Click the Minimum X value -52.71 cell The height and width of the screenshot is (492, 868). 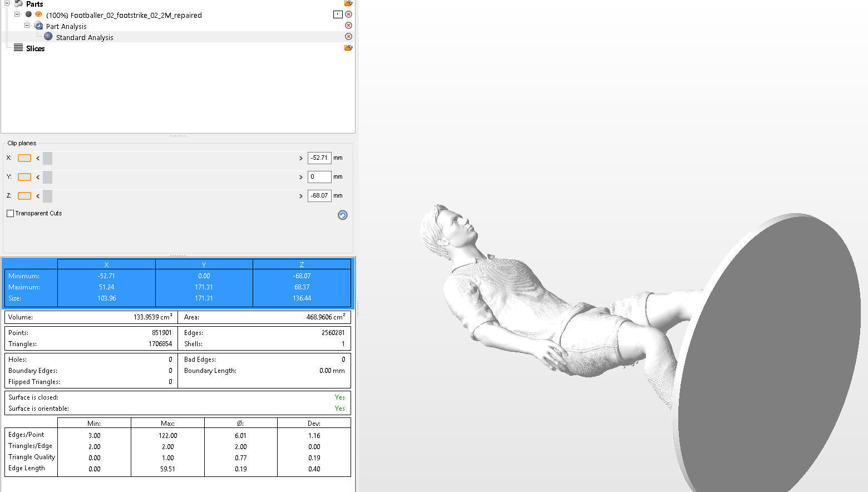106,276
